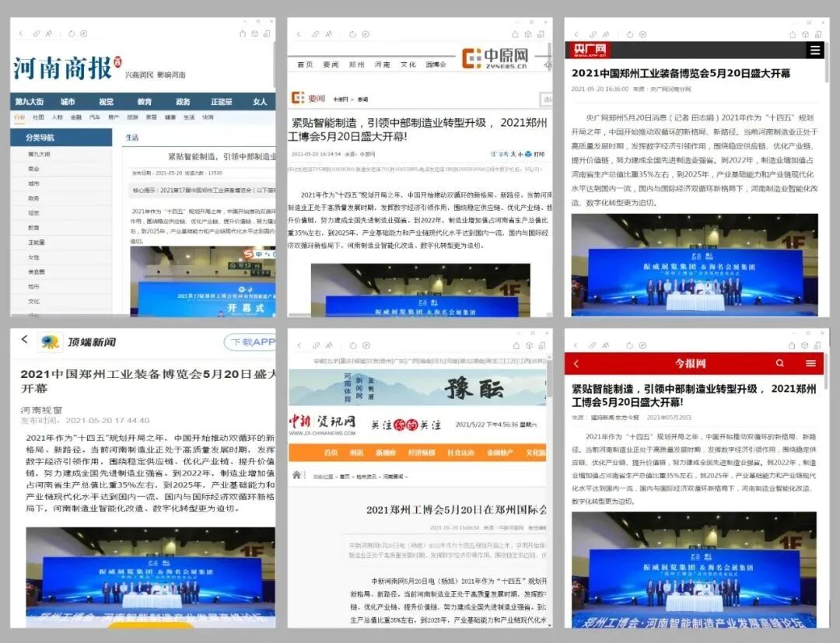Open 正能量 in 河南商报 blue nav bar
Screen dimensions: 840x643
pos(221,101)
